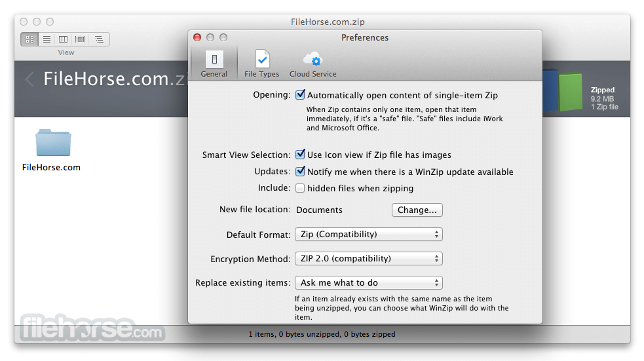
Task: Click the status bar items count text
Action: pyautogui.click(x=322, y=334)
